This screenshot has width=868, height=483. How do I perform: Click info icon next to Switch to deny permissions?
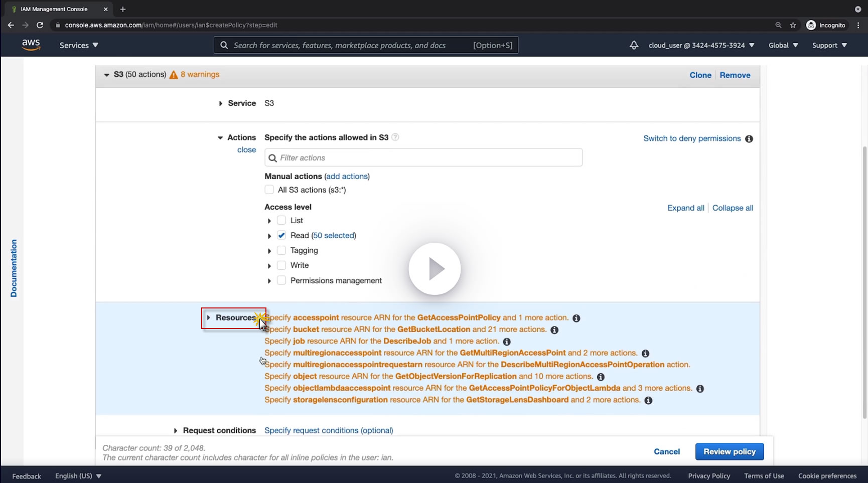pos(749,139)
